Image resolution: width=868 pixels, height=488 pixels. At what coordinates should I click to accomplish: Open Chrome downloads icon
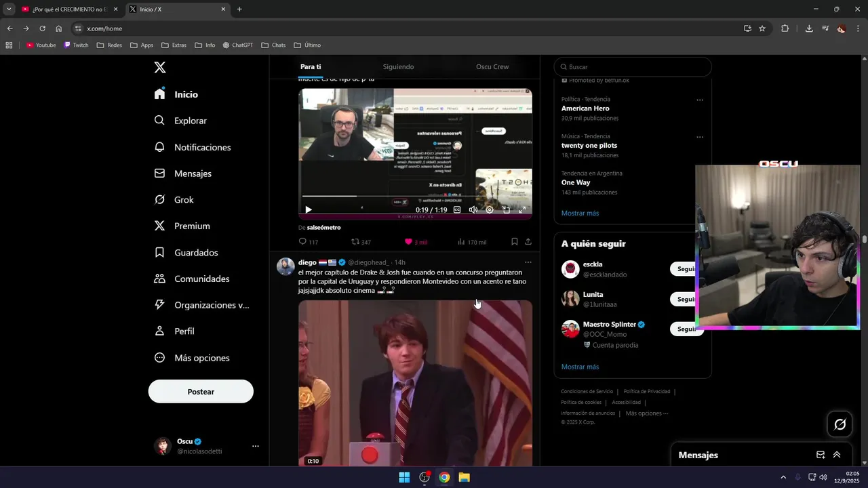(809, 28)
